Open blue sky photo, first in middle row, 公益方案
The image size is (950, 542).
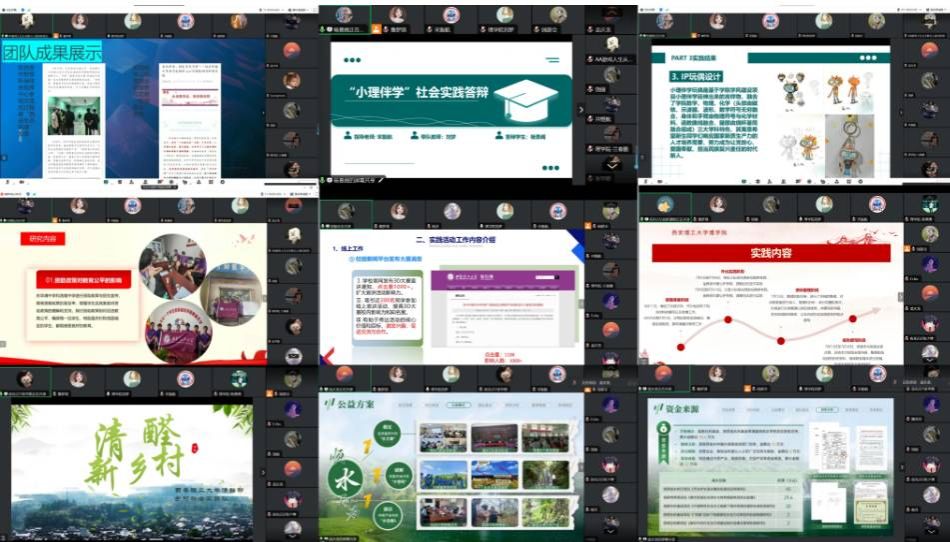(x=443, y=475)
